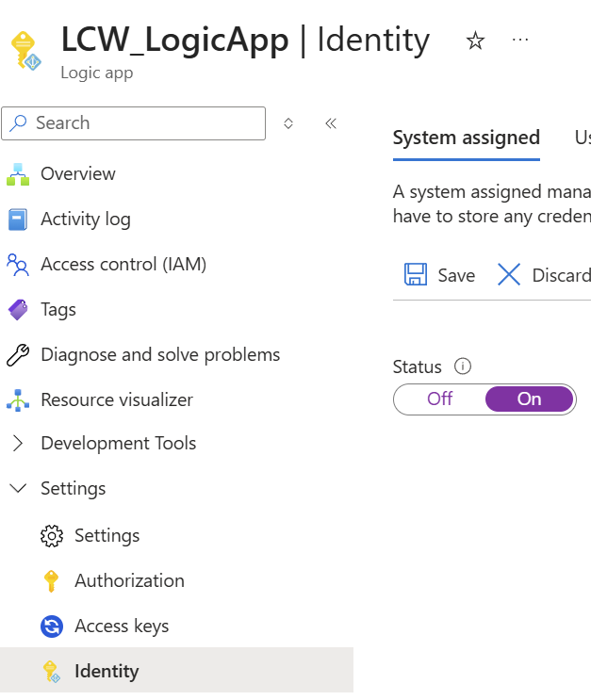Viewport: 591px width, 700px height.
Task: Select the System assigned tab
Action: 467,138
